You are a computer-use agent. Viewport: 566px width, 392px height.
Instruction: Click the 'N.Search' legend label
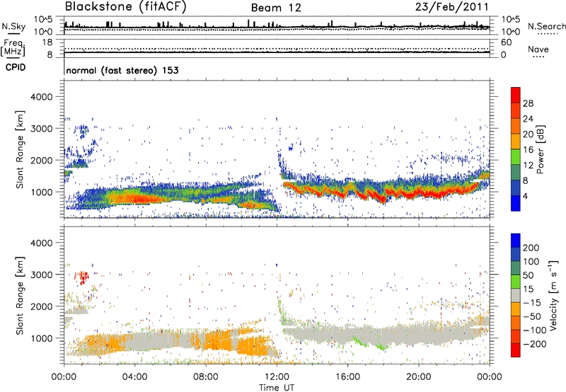546,26
